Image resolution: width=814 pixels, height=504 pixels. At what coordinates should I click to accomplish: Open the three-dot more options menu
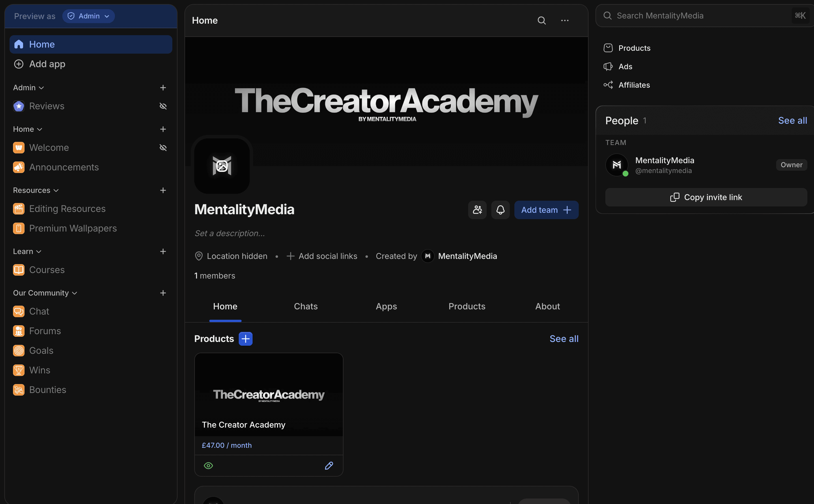565,21
